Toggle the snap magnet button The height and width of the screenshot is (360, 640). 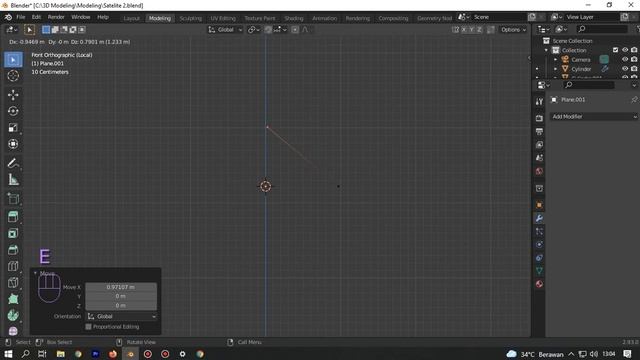point(268,29)
